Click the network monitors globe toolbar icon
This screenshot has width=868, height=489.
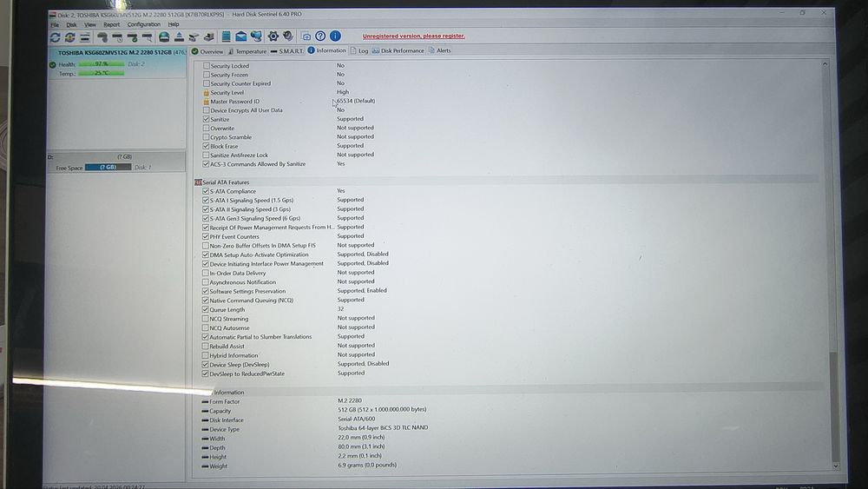point(256,36)
